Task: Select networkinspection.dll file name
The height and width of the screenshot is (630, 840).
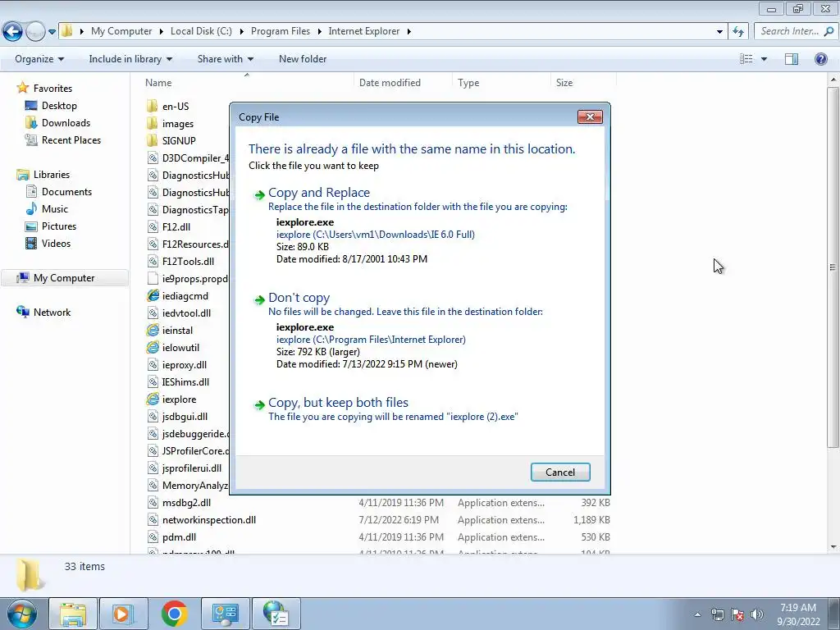Action: click(209, 519)
